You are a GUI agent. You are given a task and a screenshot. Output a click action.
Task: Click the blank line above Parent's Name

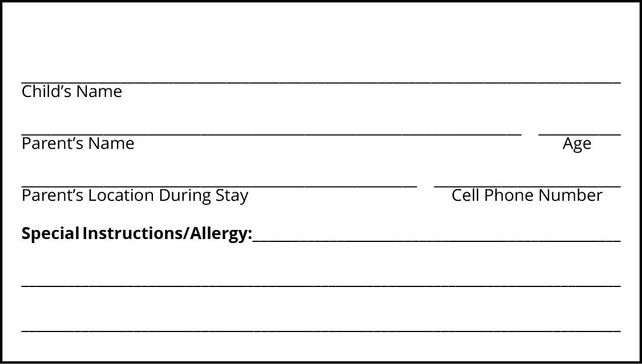(x=271, y=134)
